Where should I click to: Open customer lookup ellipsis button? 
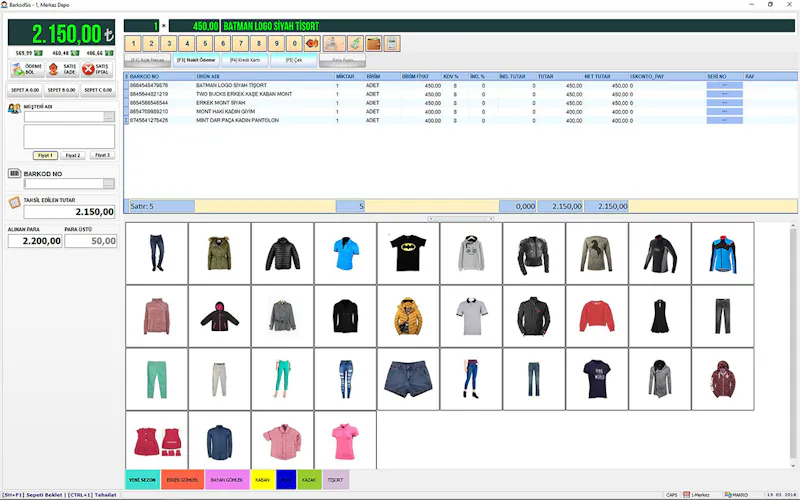tap(109, 117)
